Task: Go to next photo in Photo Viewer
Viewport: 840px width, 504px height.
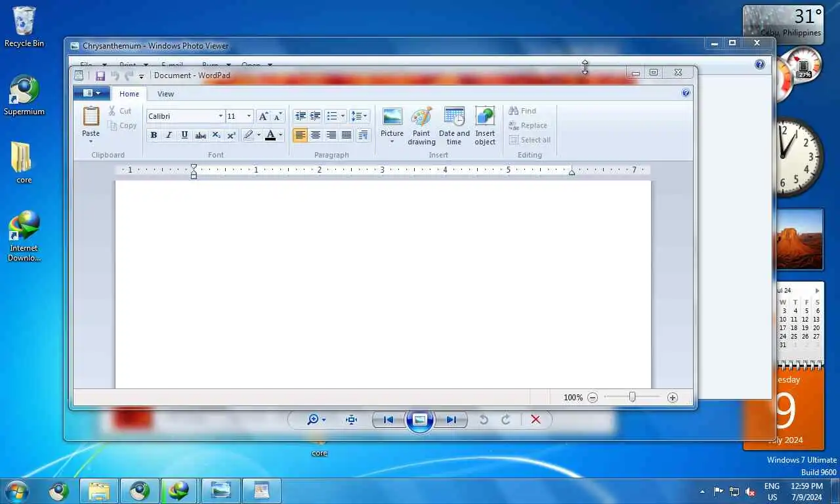Action: [x=451, y=420]
